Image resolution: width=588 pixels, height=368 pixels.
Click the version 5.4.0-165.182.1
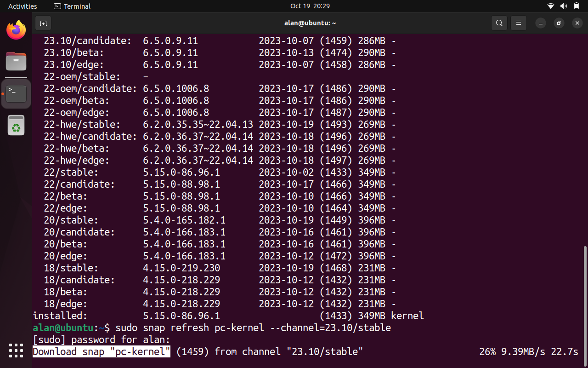tap(184, 220)
